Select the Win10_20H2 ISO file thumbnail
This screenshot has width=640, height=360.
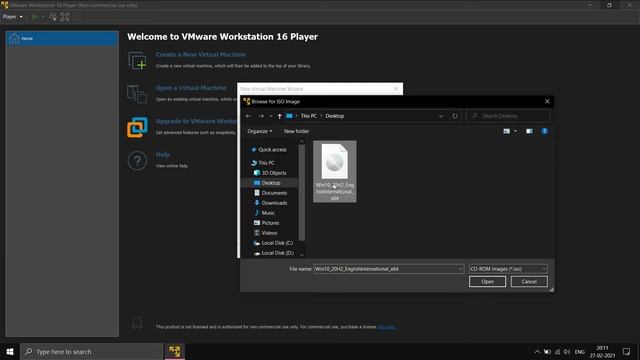(x=335, y=171)
